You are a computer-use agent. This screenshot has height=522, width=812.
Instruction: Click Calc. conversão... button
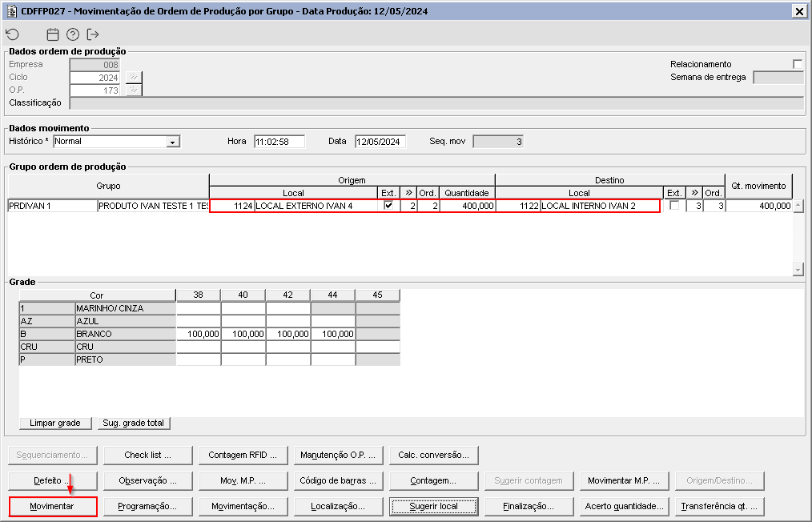(433, 456)
